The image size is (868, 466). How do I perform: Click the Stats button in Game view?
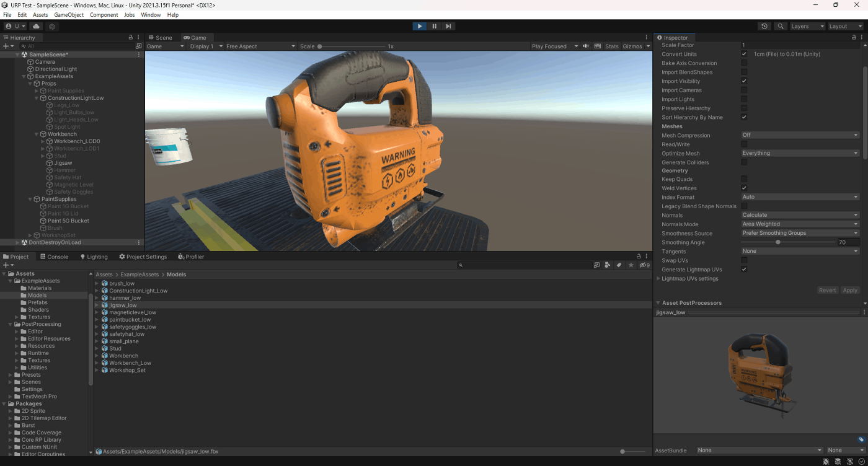[x=611, y=46]
